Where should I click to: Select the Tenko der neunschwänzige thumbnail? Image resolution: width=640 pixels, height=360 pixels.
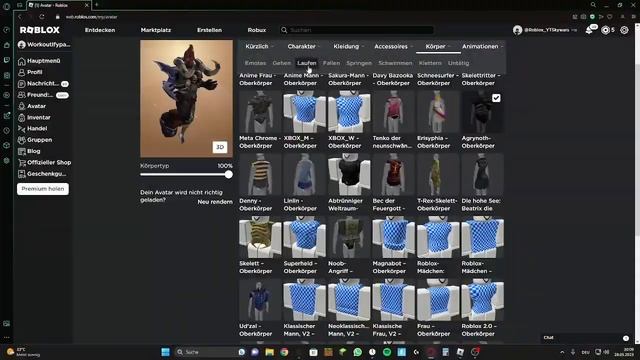pyautogui.click(x=393, y=112)
